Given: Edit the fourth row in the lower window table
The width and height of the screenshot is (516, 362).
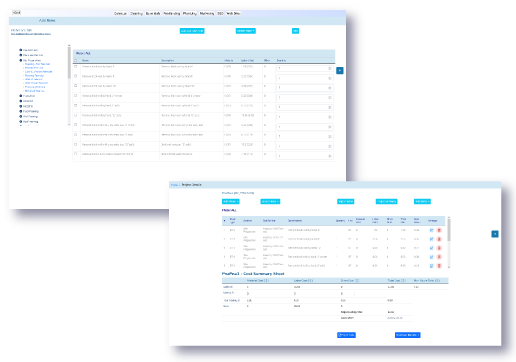Looking at the screenshot, I should click(x=432, y=257).
